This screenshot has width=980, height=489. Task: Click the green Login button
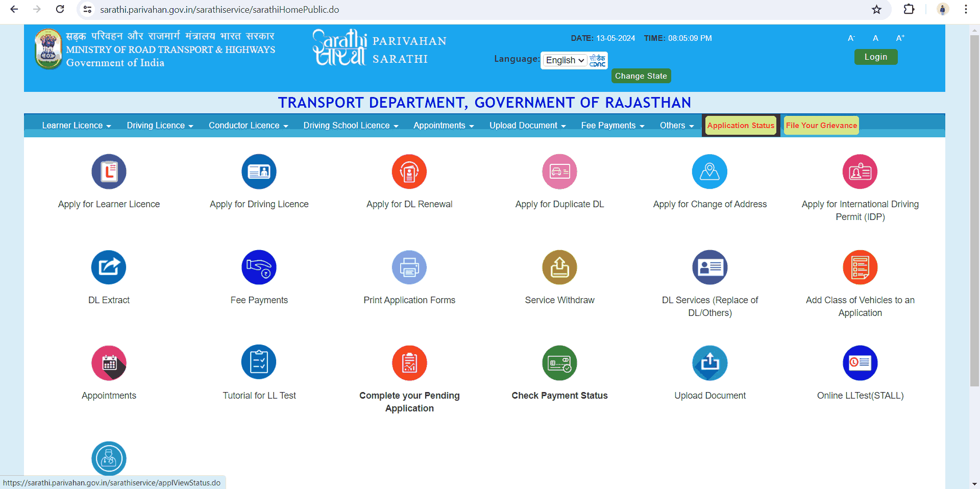[x=875, y=57]
